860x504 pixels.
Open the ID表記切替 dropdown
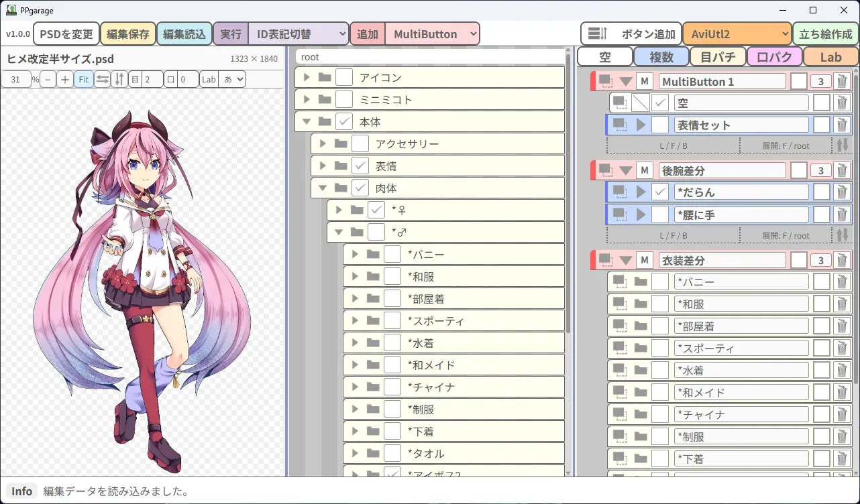pos(299,34)
